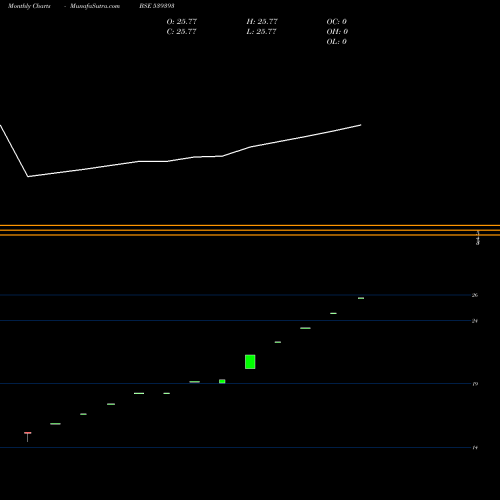Click the "OH: 0" value

coord(337,31)
